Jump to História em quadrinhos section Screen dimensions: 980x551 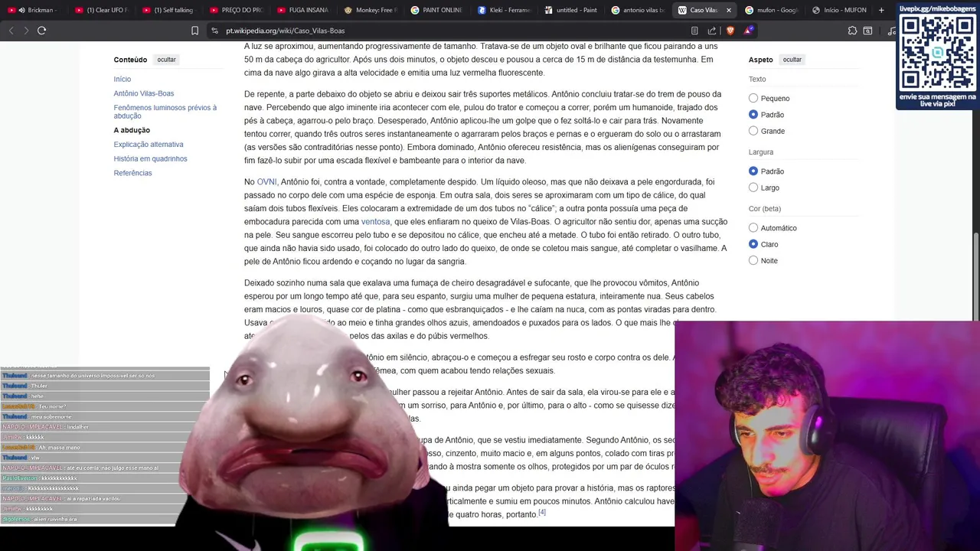pyautogui.click(x=150, y=159)
